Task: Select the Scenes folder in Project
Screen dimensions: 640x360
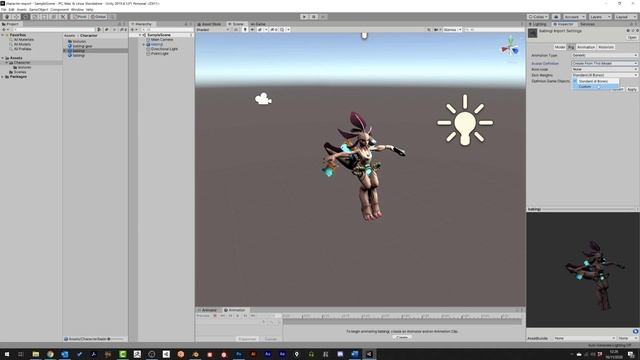Action: point(20,72)
